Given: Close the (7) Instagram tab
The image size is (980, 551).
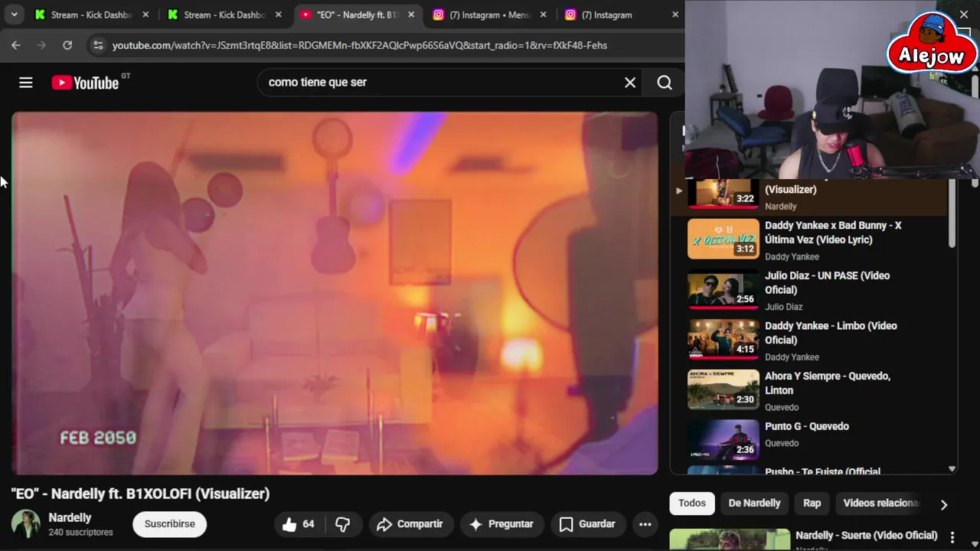Looking at the screenshot, I should [x=675, y=15].
